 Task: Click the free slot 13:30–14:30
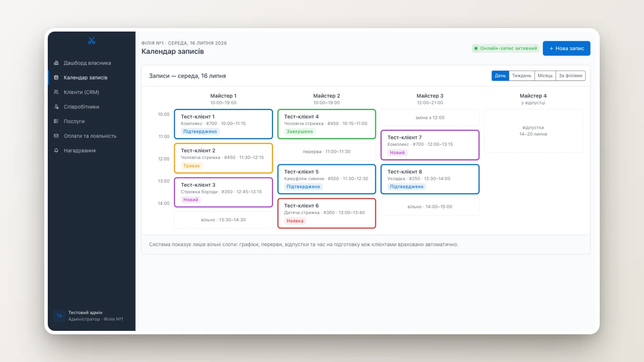point(223,220)
